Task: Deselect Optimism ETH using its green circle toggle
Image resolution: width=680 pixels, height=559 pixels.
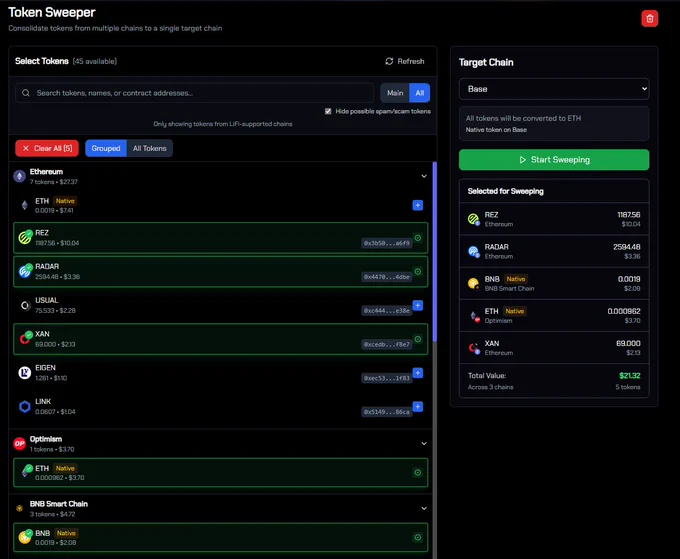Action: pyautogui.click(x=418, y=473)
